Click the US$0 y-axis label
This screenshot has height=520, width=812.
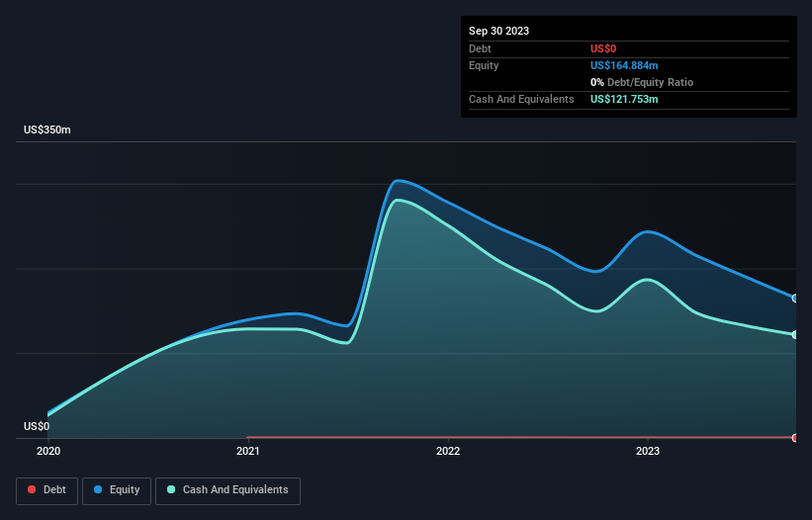(x=37, y=426)
